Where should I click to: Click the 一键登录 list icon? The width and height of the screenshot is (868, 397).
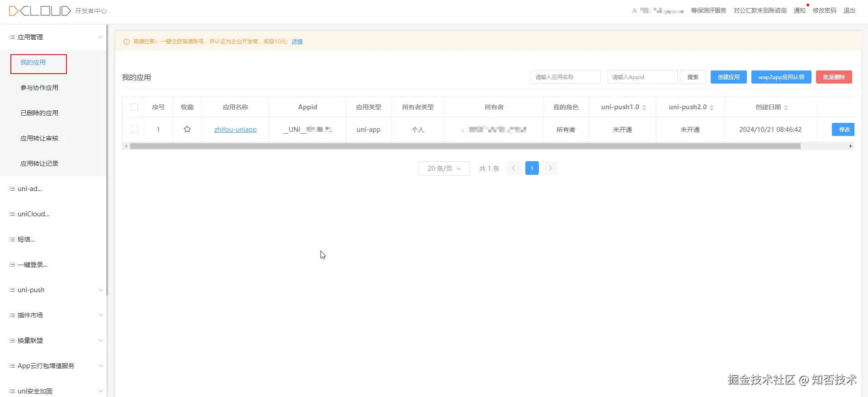coord(12,265)
